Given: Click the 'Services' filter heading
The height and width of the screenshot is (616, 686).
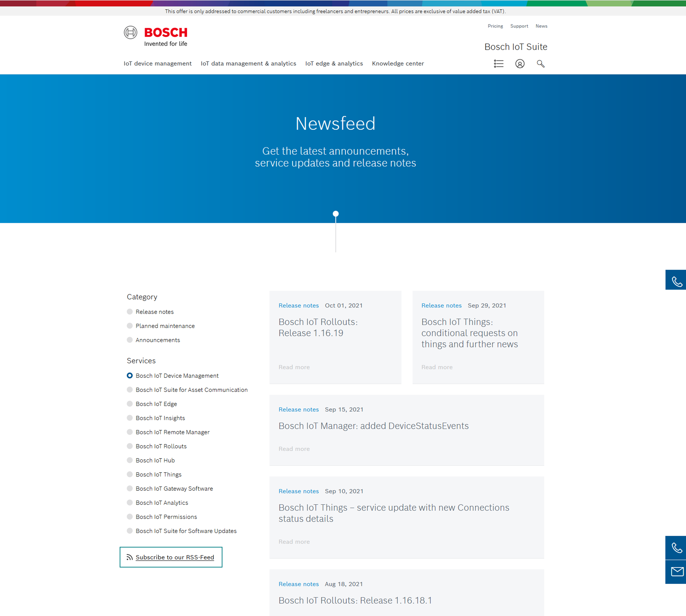Looking at the screenshot, I should click(141, 361).
